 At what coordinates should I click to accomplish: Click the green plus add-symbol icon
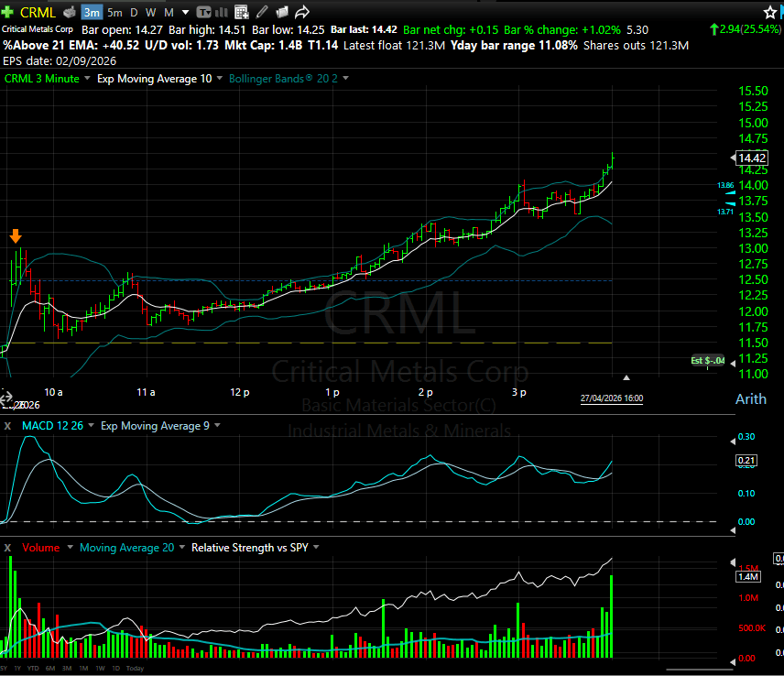8,12
